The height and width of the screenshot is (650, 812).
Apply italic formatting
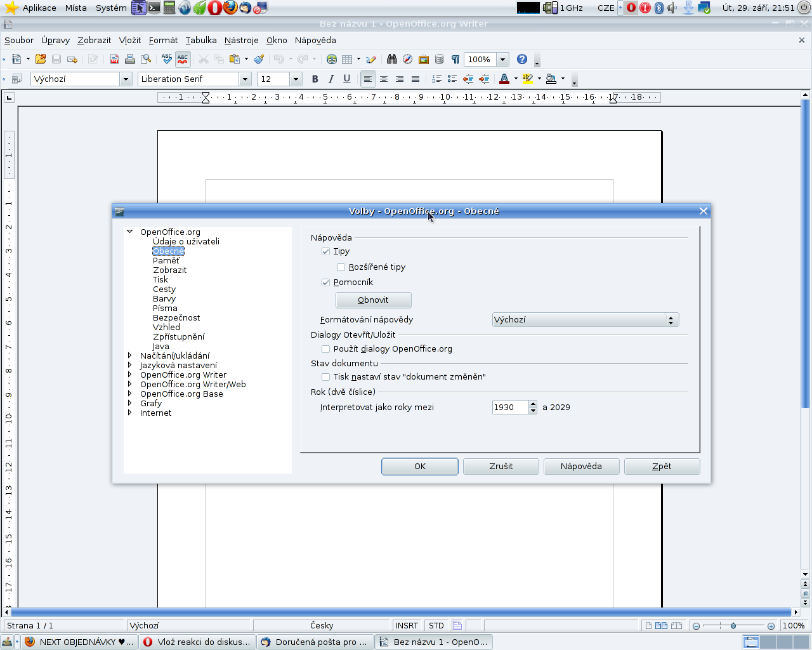[331, 79]
